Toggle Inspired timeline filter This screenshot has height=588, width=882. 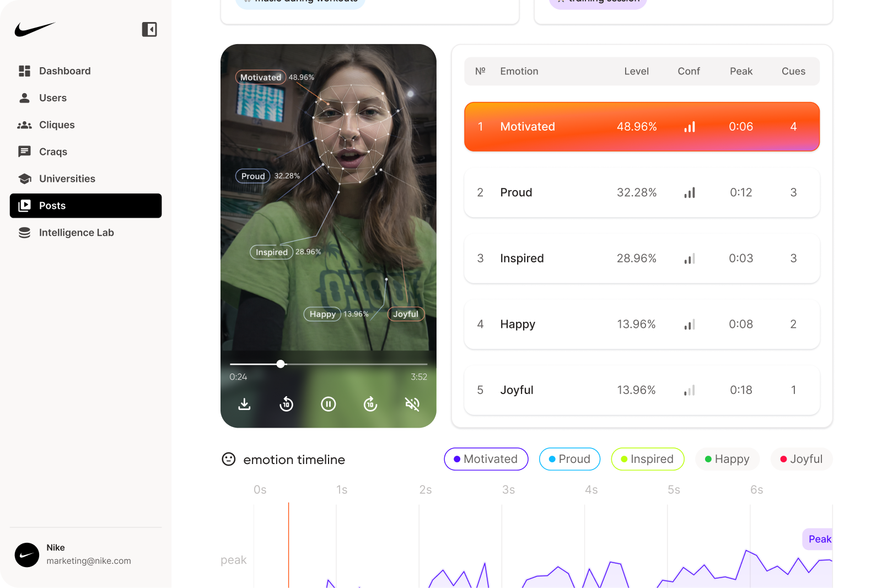click(648, 459)
